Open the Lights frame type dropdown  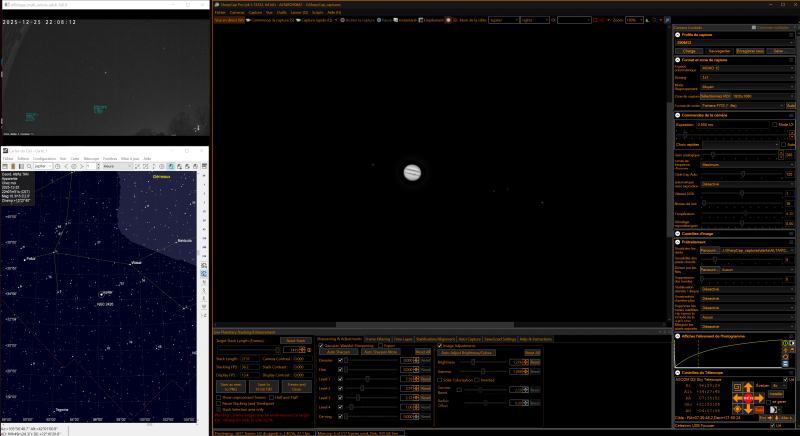point(534,20)
